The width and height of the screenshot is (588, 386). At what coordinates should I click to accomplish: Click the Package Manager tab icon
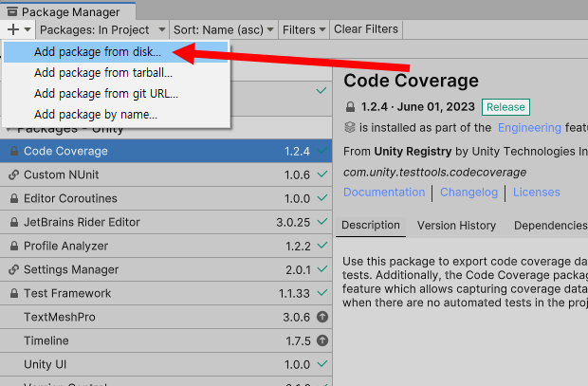click(12, 11)
